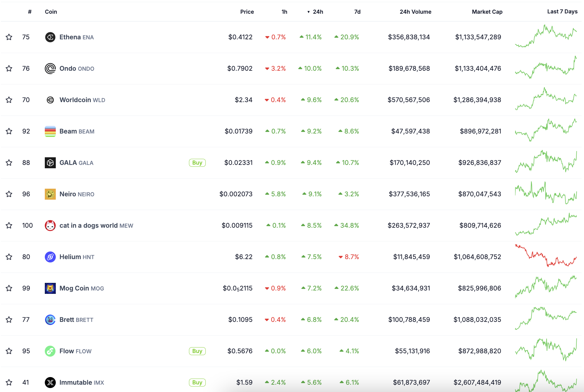Open the Worldcoin WLD coin page

(x=82, y=100)
